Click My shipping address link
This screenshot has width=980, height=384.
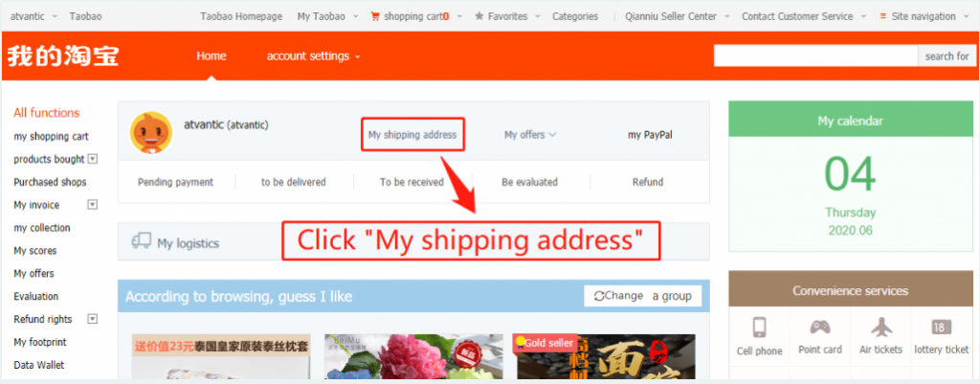tap(412, 134)
